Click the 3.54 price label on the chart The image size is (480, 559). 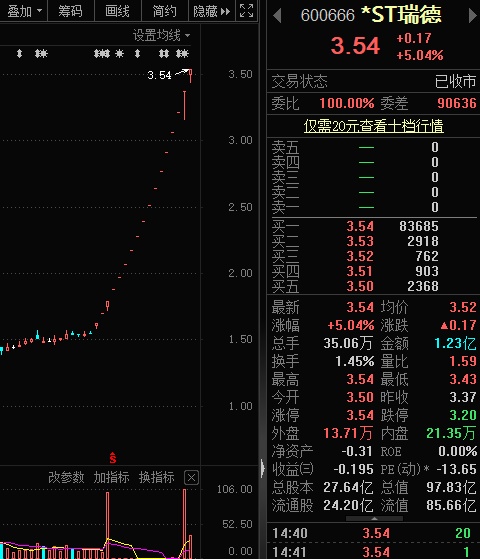pyautogui.click(x=159, y=75)
